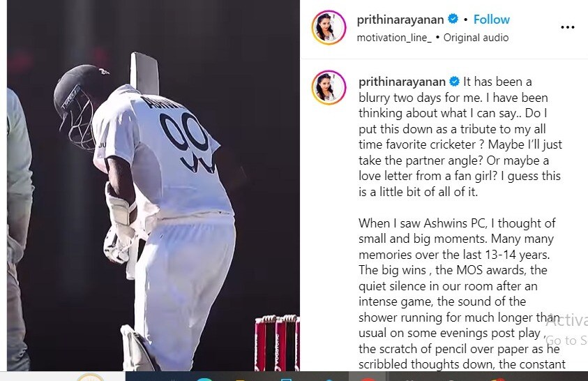Click the reel video to play or pause
Screen dimensions: 588x381
[153, 185]
